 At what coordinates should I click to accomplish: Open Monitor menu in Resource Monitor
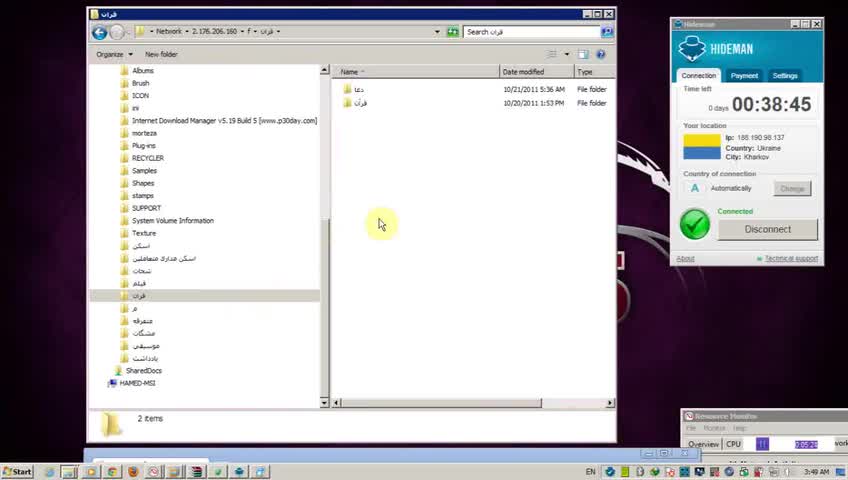tap(714, 428)
